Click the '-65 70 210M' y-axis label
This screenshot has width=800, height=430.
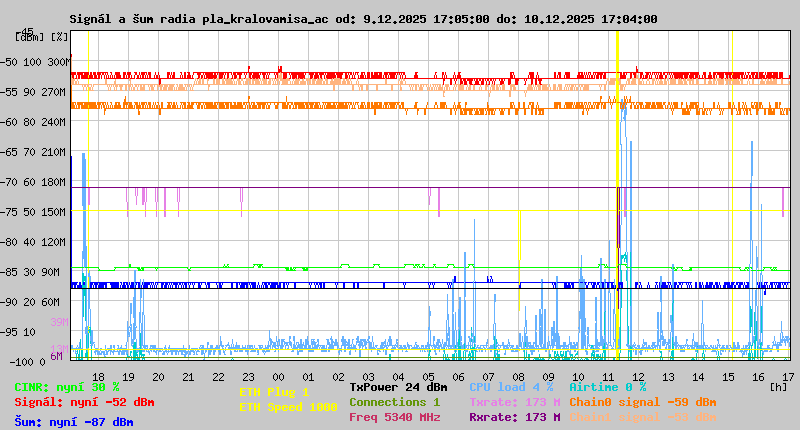click(x=33, y=153)
